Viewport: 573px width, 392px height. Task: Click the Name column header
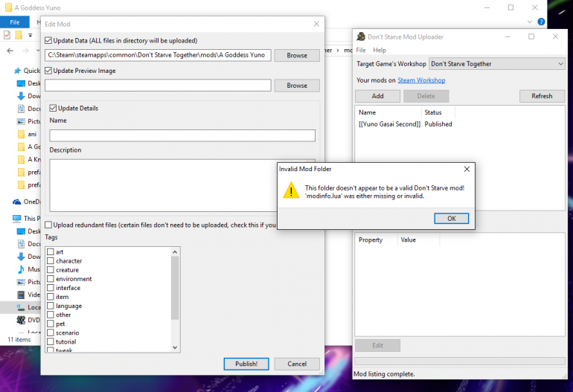388,112
